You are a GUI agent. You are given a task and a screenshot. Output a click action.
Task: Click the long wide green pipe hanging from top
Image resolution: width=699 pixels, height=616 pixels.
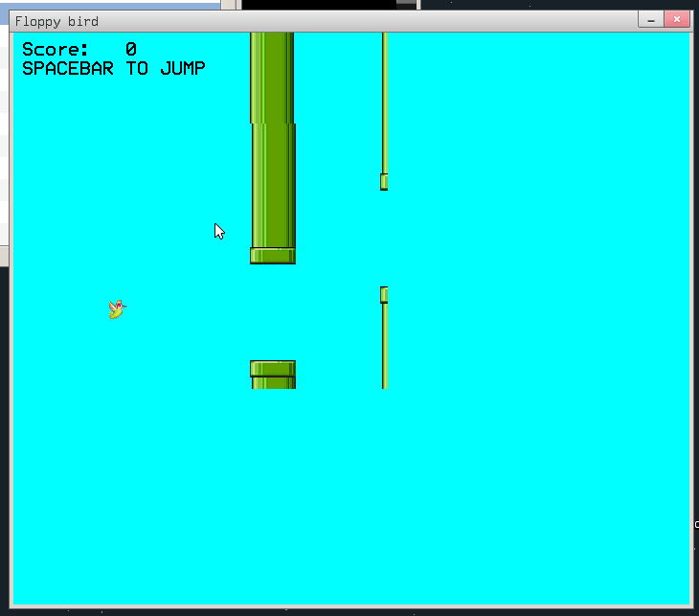tap(273, 148)
